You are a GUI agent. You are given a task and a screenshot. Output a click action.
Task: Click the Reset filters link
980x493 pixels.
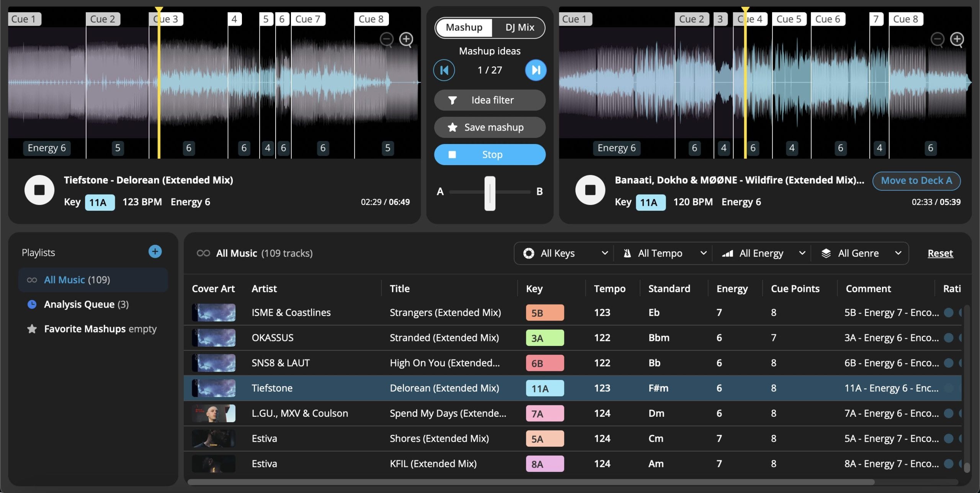(940, 253)
